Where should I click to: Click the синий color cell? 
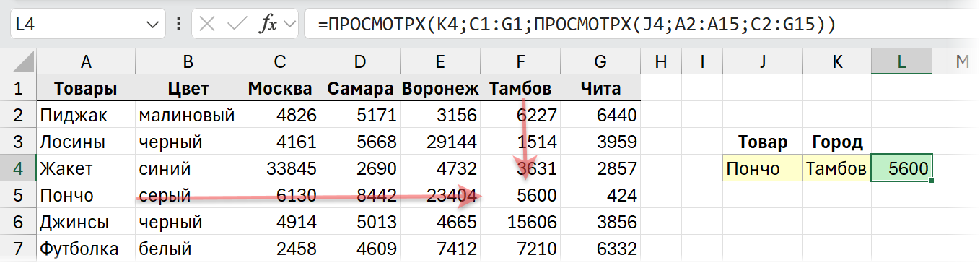click(187, 169)
